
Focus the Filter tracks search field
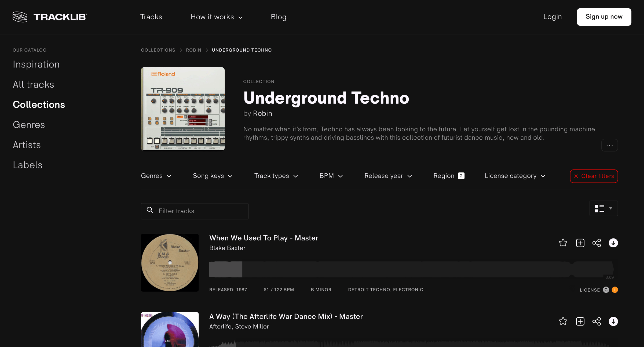pos(195,211)
